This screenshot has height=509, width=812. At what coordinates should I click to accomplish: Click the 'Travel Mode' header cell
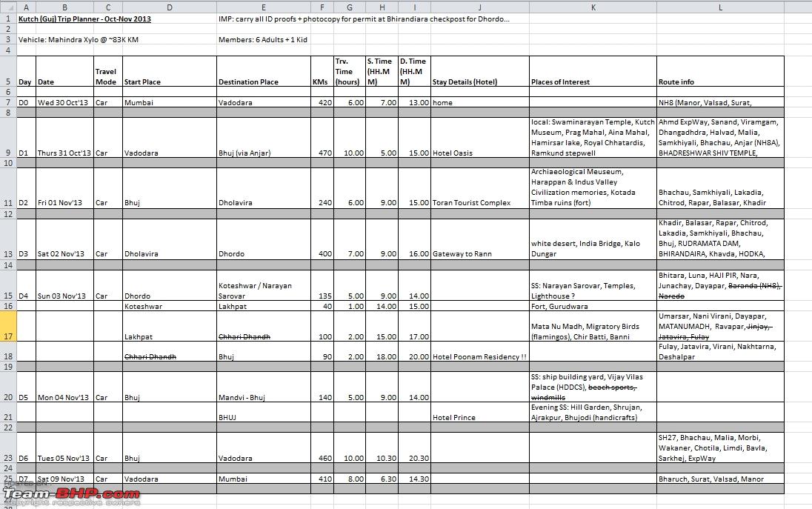pyautogui.click(x=108, y=71)
